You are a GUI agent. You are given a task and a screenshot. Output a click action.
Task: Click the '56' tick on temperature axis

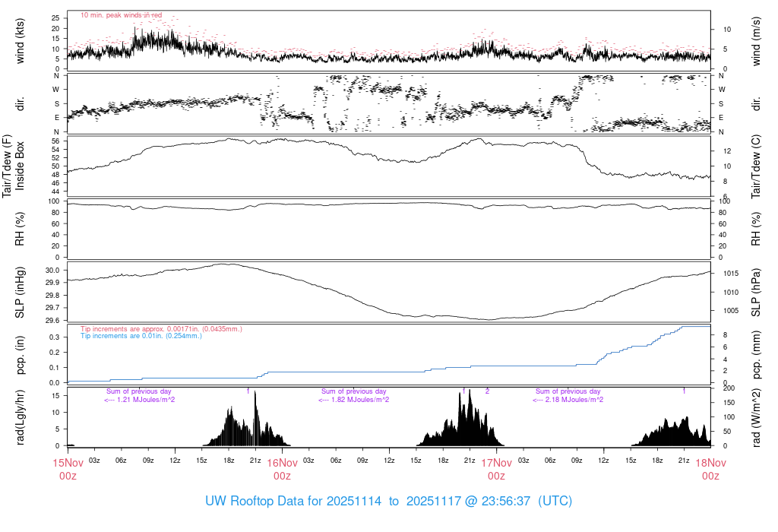click(55, 141)
